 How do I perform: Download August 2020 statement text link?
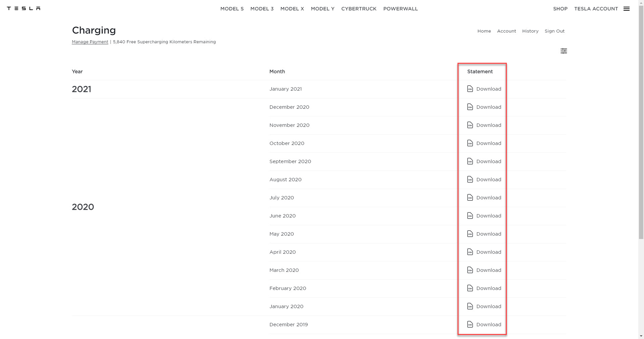[489, 180]
